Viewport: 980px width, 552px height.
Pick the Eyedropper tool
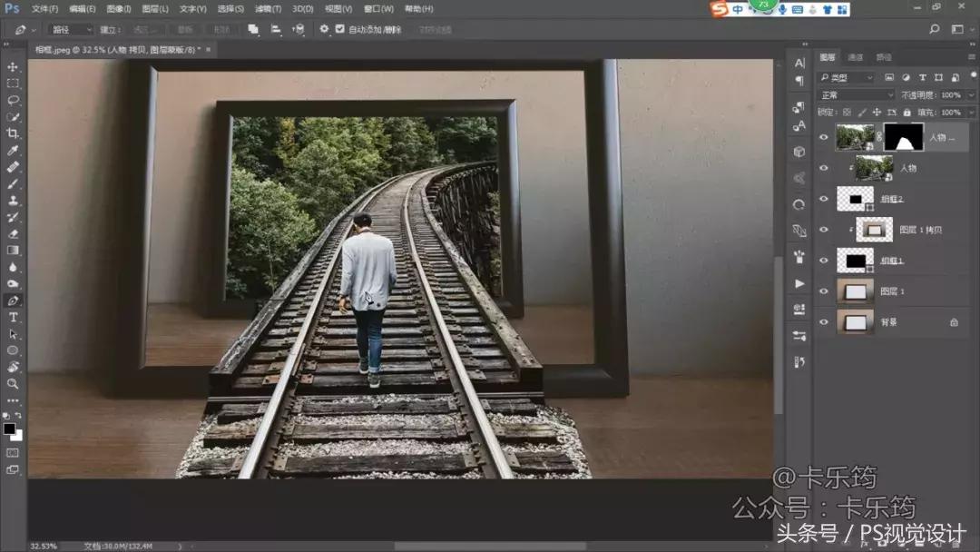point(13,151)
